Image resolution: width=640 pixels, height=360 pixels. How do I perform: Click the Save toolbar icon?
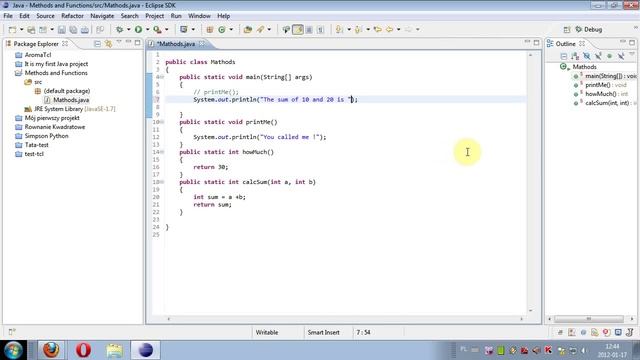[x=62, y=29]
